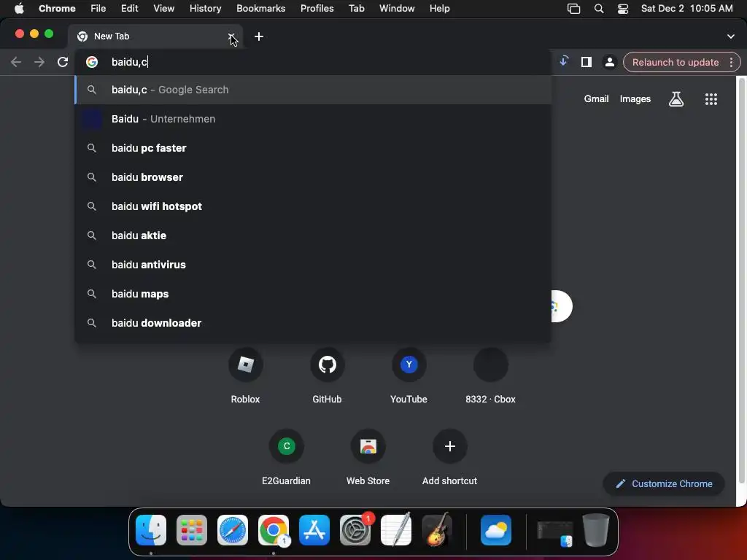Open Launchpad from the Dock
This screenshot has height=560, width=747.
192,530
